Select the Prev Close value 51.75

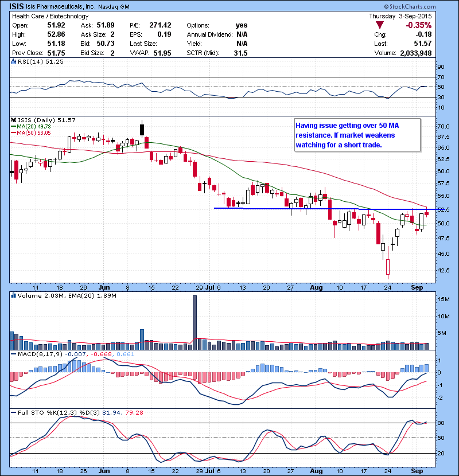(56, 53)
